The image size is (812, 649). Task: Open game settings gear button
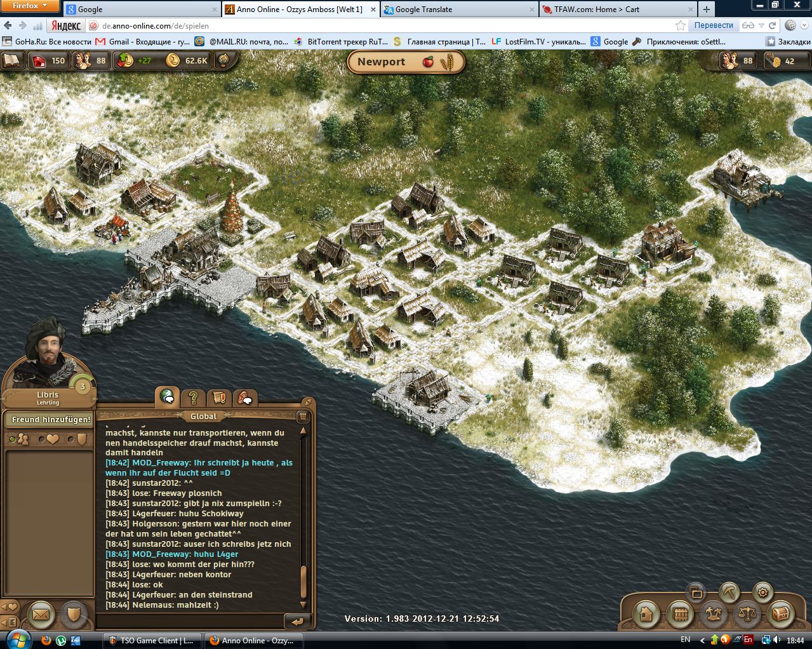point(762,592)
